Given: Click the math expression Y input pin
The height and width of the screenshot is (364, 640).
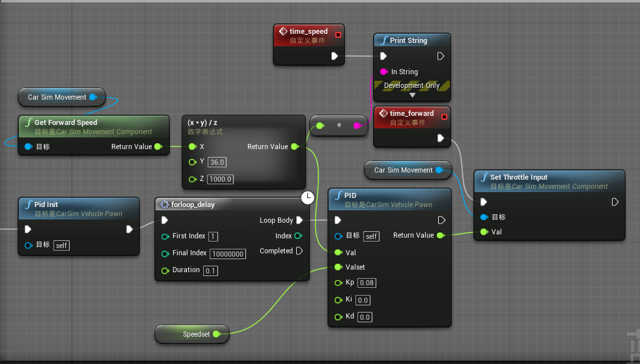Looking at the screenshot, I should click(x=193, y=162).
